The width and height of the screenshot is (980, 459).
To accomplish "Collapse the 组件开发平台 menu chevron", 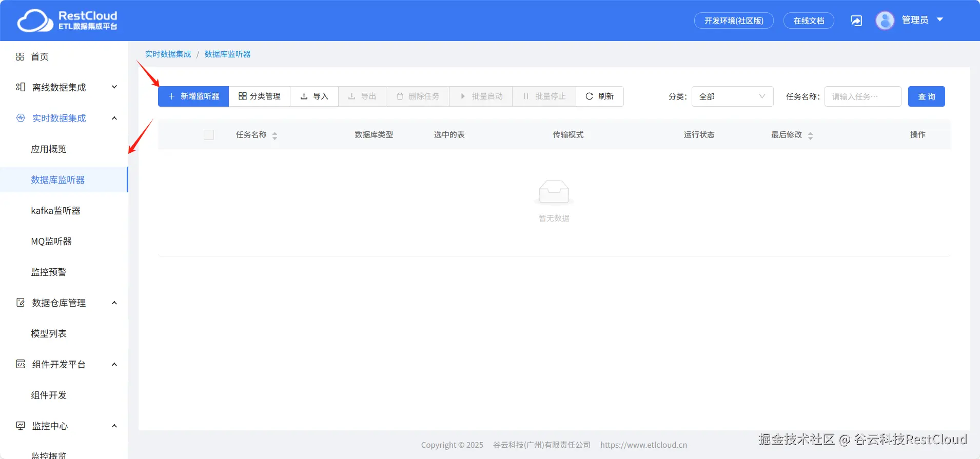I will (x=114, y=364).
